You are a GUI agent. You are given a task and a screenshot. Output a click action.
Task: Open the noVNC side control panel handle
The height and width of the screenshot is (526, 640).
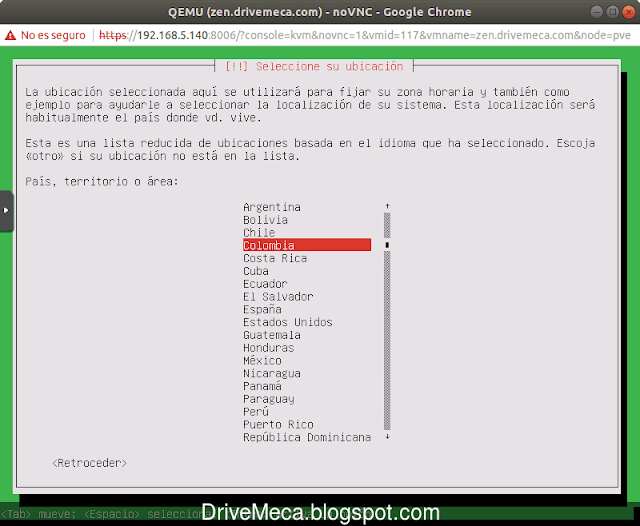click(6, 211)
